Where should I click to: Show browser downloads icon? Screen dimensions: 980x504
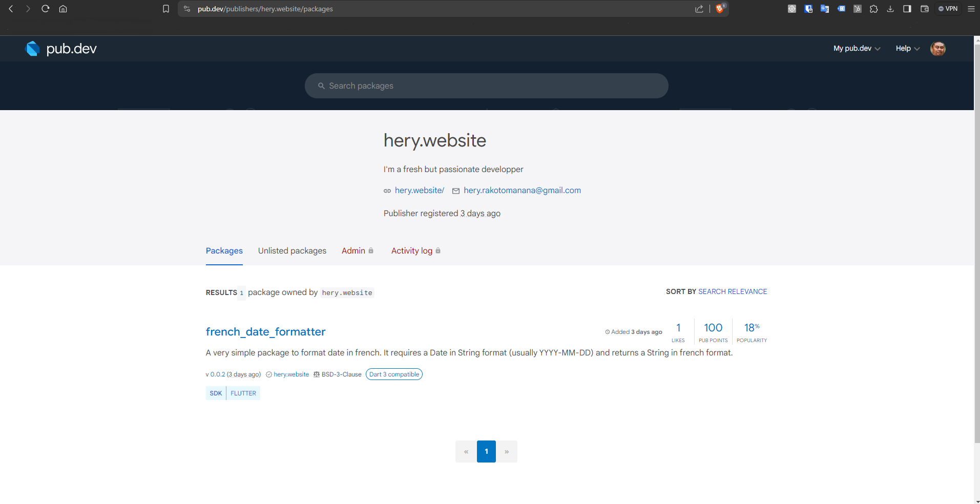pyautogui.click(x=890, y=9)
